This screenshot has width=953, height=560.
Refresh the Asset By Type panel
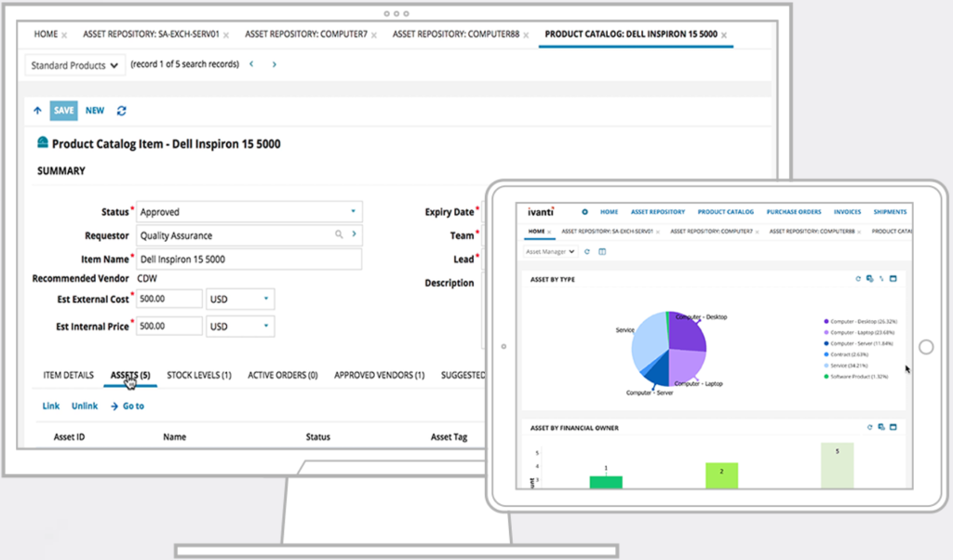858,279
